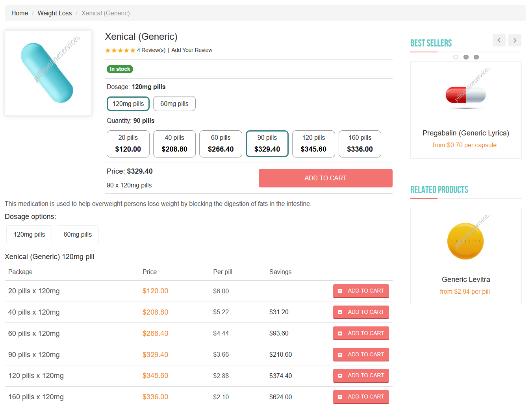Select second Best Sellers carousel dot
Image resolution: width=532 pixels, height=415 pixels.
(466, 57)
